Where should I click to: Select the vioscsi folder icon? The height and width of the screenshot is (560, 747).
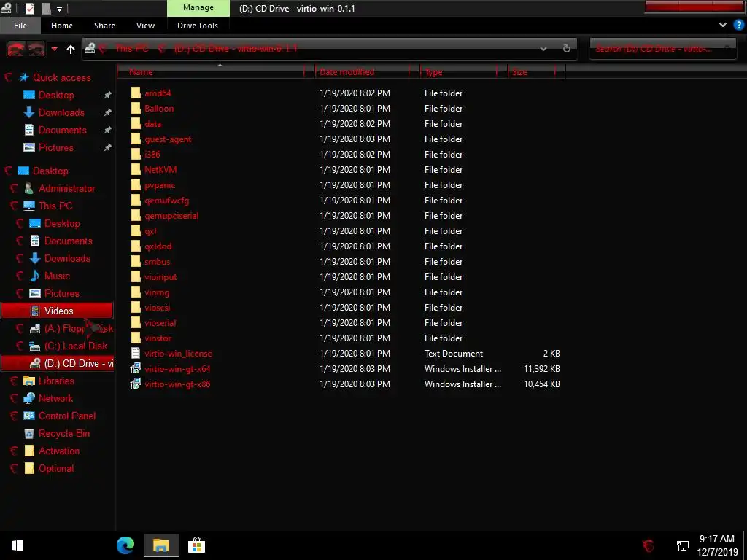(136, 307)
